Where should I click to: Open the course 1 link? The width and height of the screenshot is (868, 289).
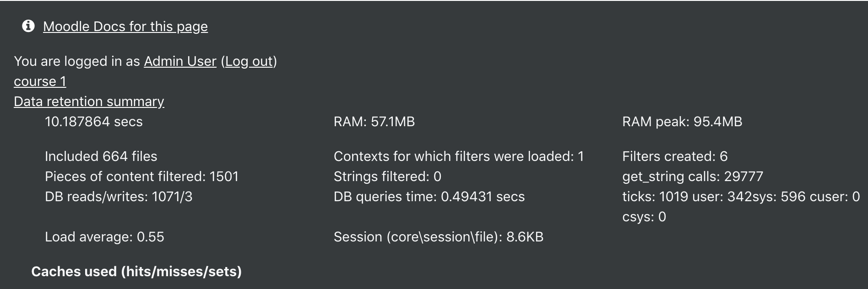pyautogui.click(x=40, y=81)
